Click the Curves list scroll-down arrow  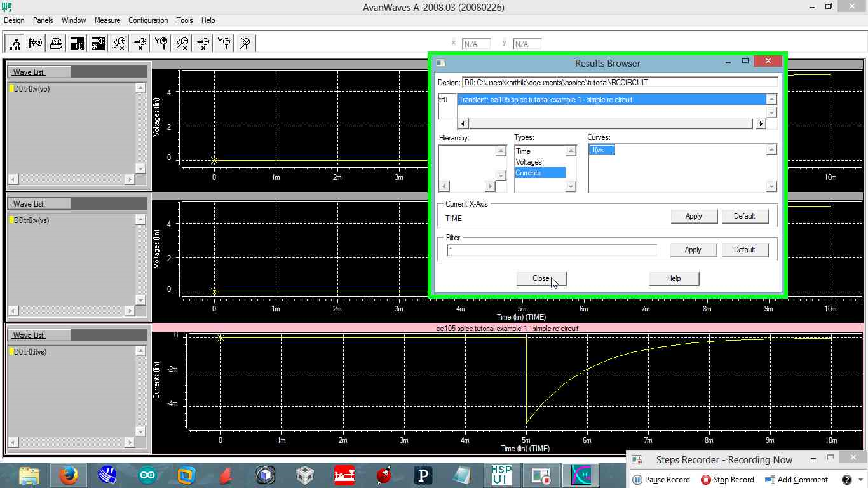click(771, 186)
